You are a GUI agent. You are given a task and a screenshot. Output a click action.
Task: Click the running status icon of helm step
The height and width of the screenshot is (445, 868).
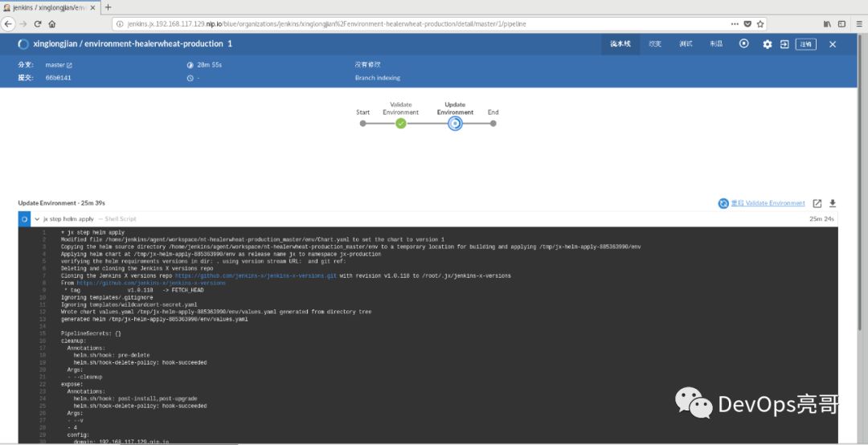24,219
